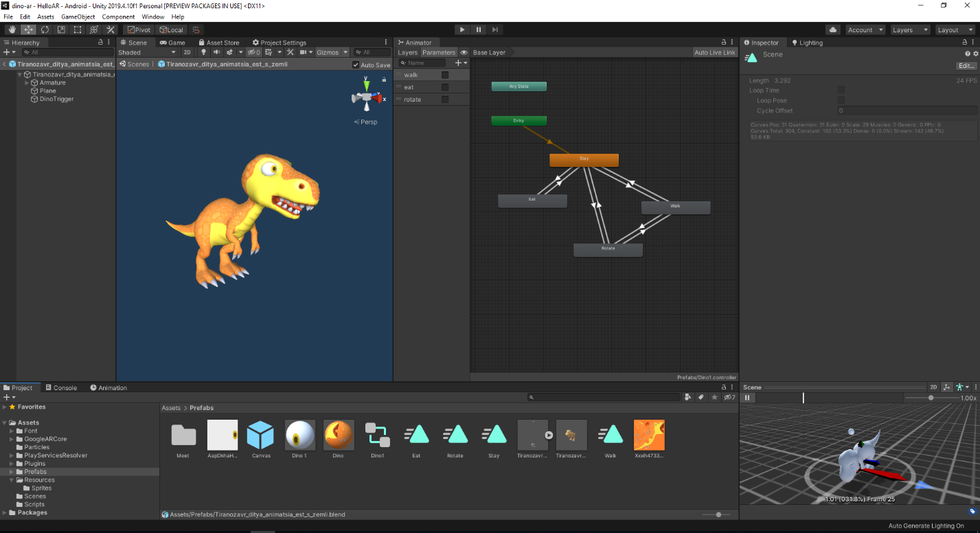Select the Rotate tool
The width and height of the screenshot is (980, 533).
45,30
